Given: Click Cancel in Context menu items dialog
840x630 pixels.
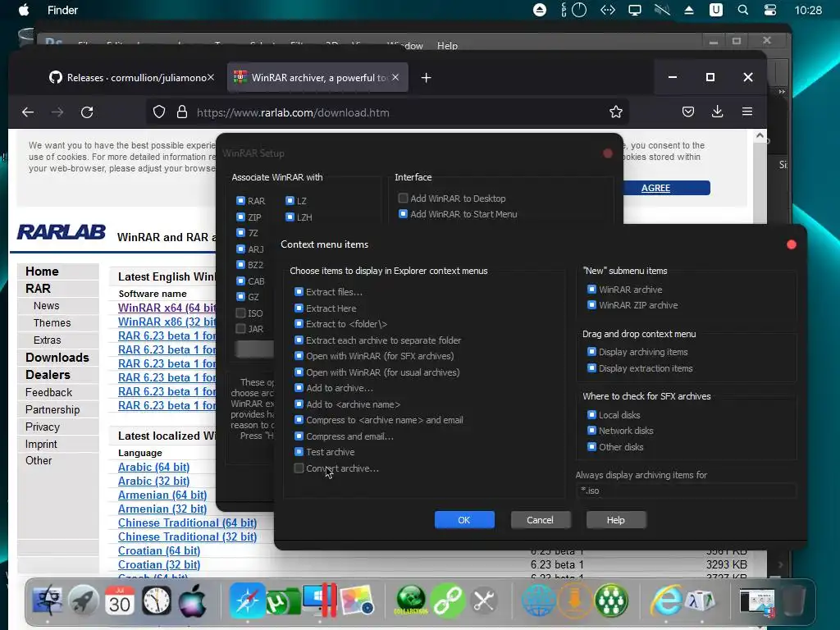Looking at the screenshot, I should click(540, 519).
